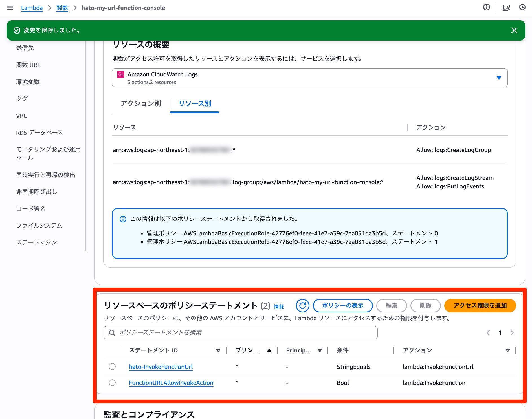
Task: Open the FunctionURLAllowInvokeAction statement link
Action: (x=171, y=383)
